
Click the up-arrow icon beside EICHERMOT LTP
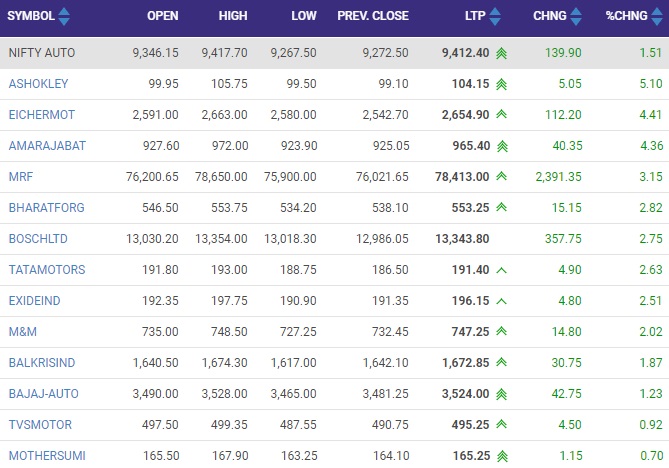502,114
